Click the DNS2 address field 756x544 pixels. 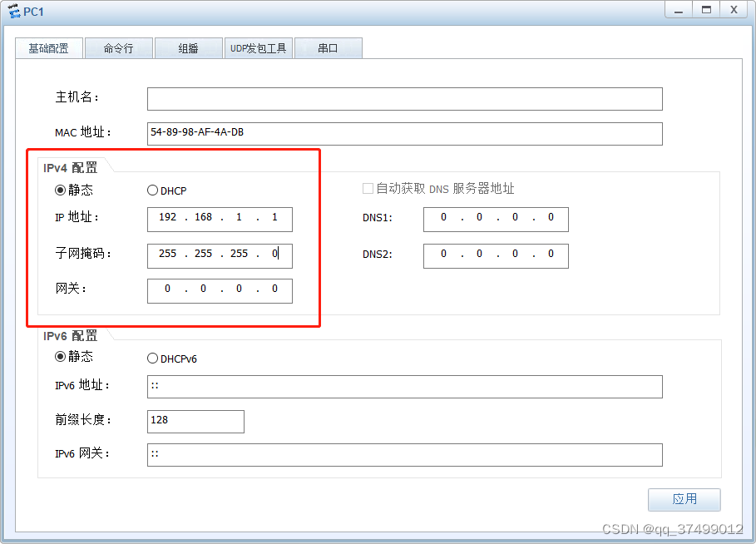tap(496, 255)
